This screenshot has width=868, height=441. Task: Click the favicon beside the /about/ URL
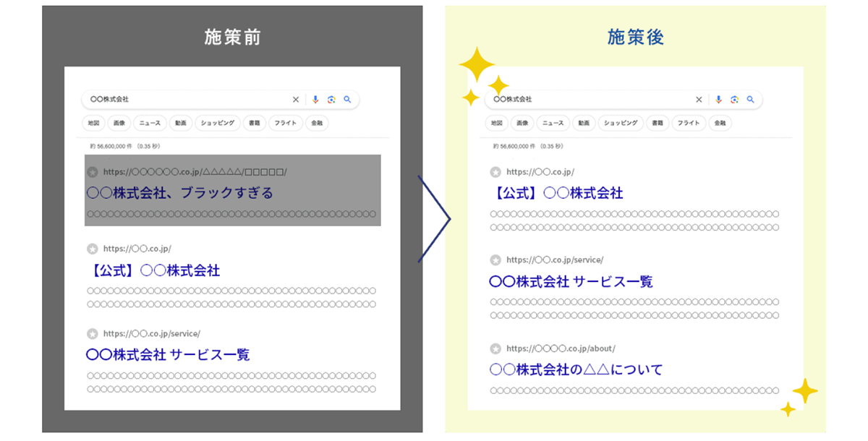click(x=495, y=348)
